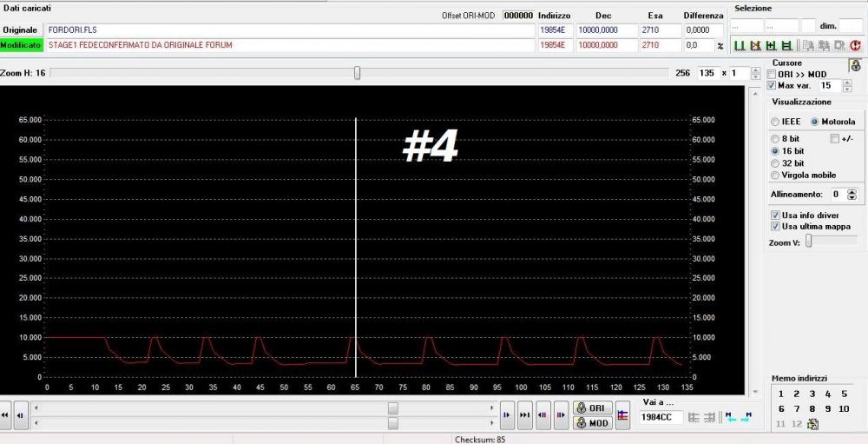Click the gray left-align icon next to the Vai a field
868x444 pixels.
(x=693, y=417)
